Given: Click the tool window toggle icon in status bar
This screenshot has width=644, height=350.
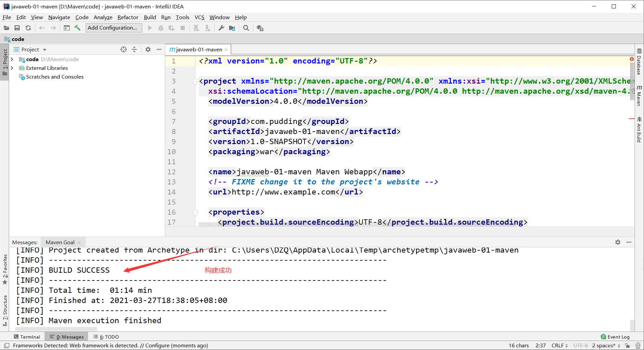Looking at the screenshot, I should [6, 345].
